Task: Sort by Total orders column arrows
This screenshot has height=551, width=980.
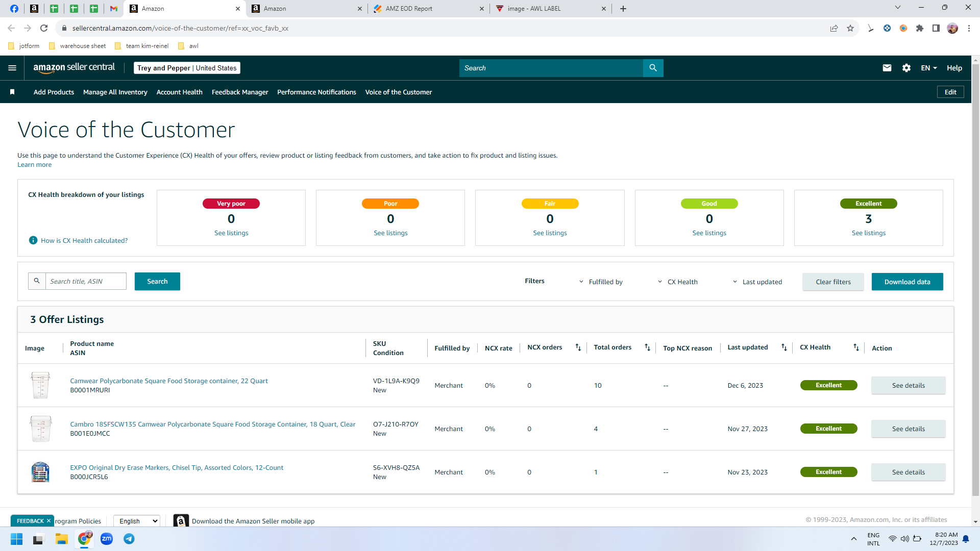Action: click(x=647, y=347)
